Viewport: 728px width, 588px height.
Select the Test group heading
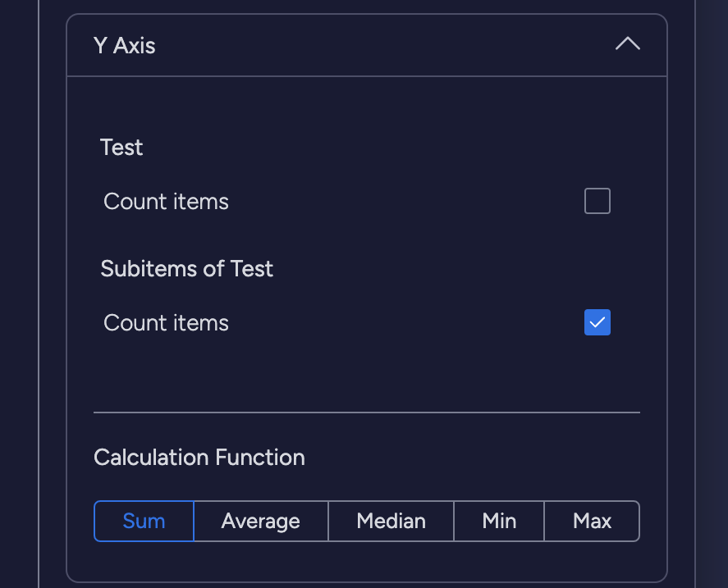coord(121,148)
